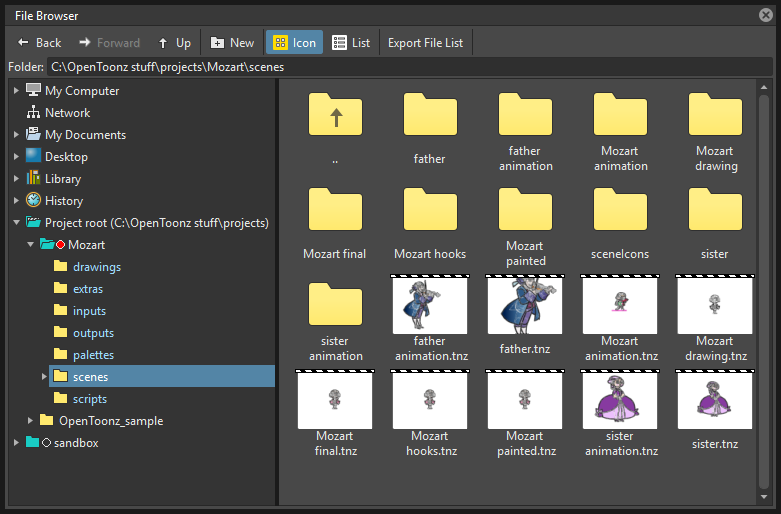Select the Mozart animation folder icon
The height and width of the screenshot is (514, 781).
(x=620, y=114)
